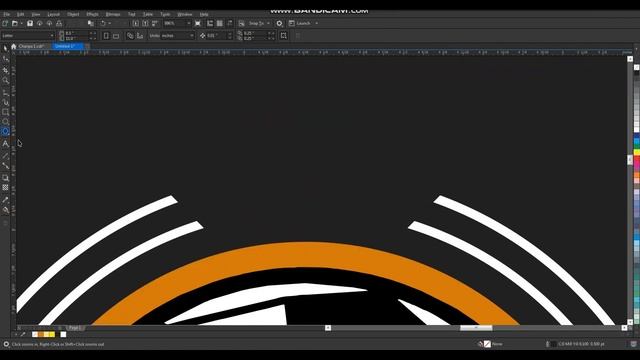Select the Transparency tool

pyautogui.click(x=5, y=187)
